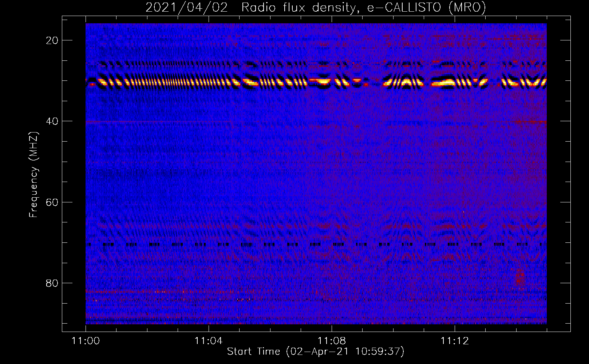Click the '60' frequency tick label
Screen dimensions: 589x364
pos(52,202)
